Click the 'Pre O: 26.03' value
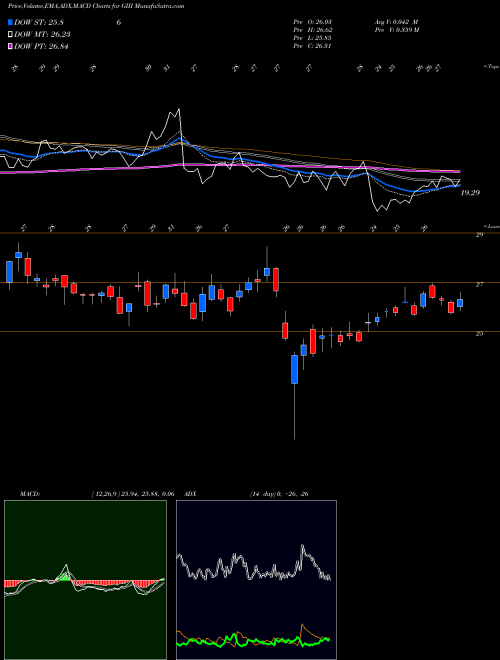 [313, 22]
